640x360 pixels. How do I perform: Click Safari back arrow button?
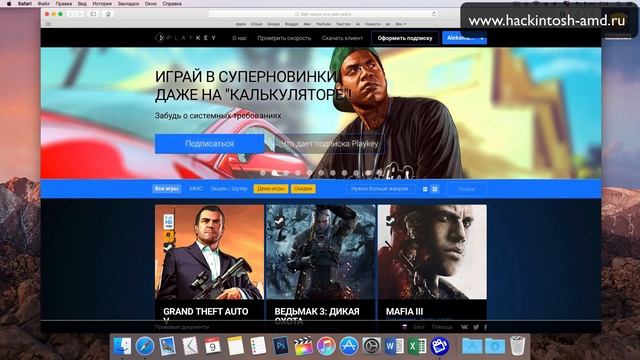(x=71, y=14)
